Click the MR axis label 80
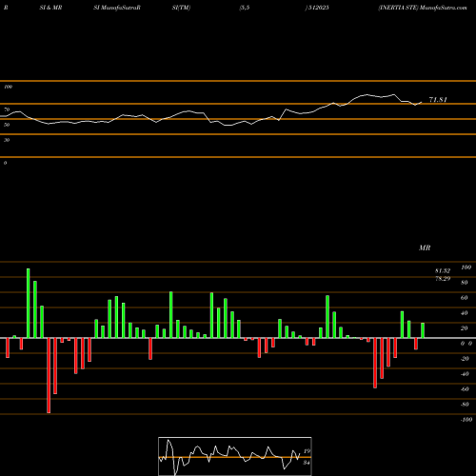The image size is (476, 476). tap(465, 283)
